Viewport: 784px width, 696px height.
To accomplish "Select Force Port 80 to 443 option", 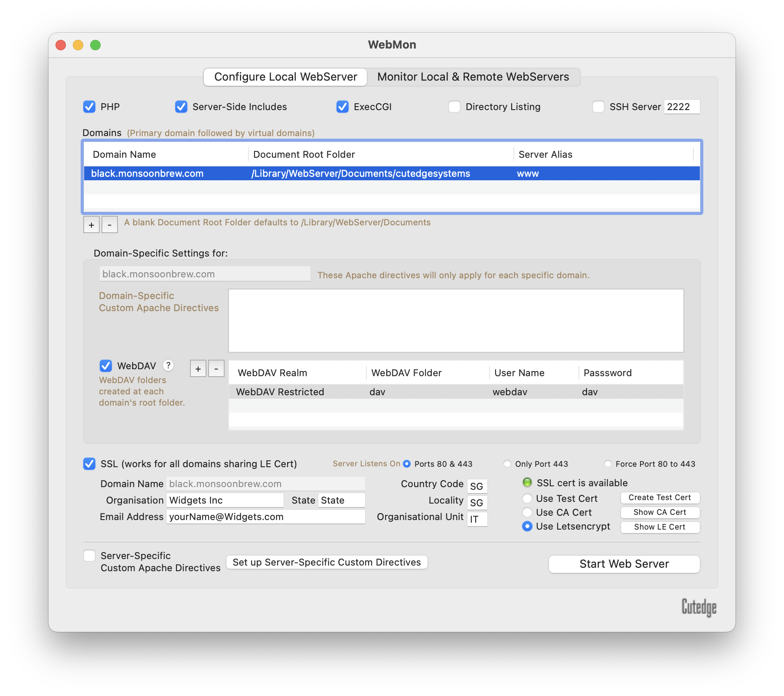I will (x=608, y=464).
